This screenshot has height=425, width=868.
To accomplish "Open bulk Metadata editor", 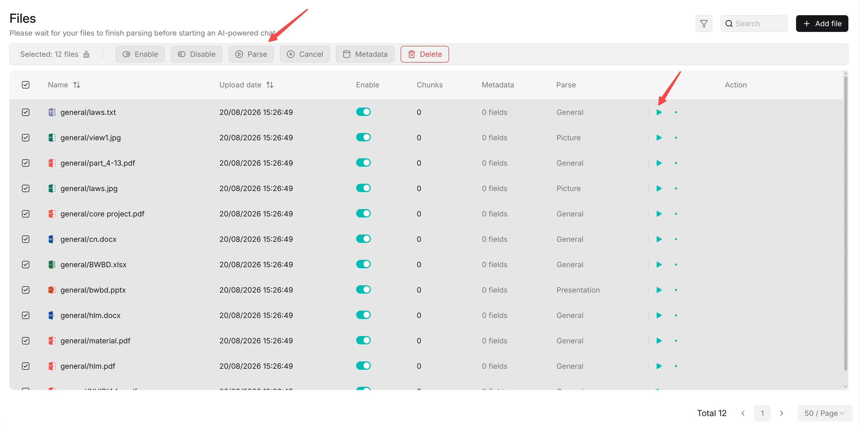I will 365,54.
